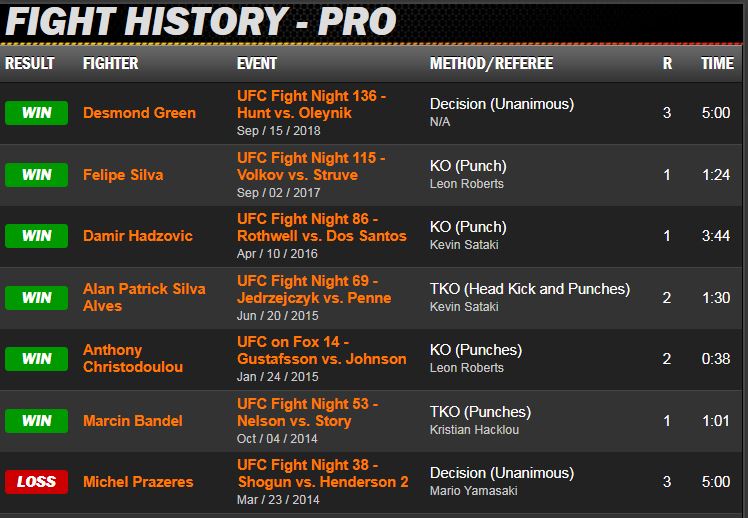Viewport: 748px width, 518px height.
Task: Click WIN badge next to Desmond Green
Action: click(x=37, y=113)
